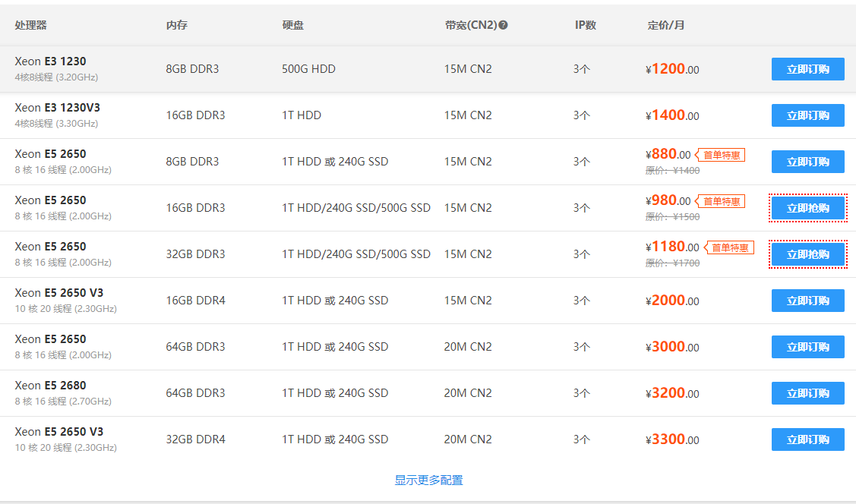Click the 带宽(CN2) column header text
The height and width of the screenshot is (504, 856).
pyautogui.click(x=471, y=25)
